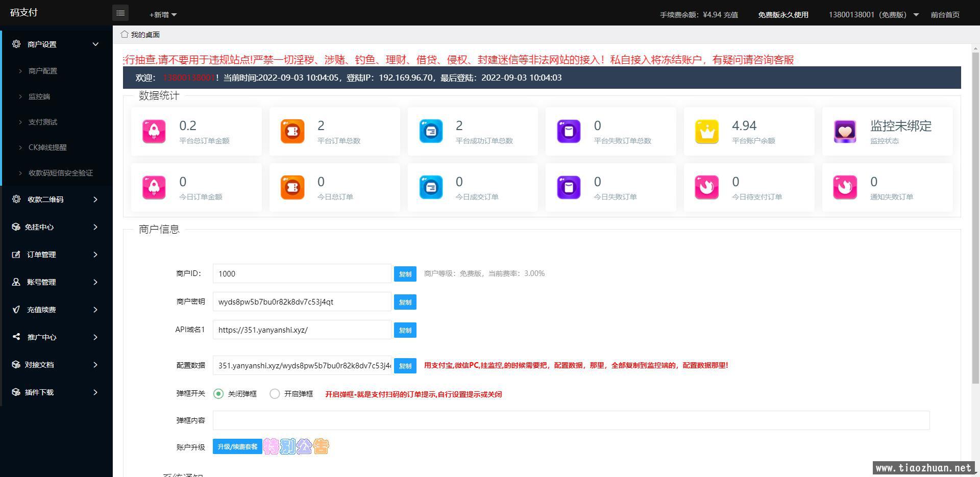Image resolution: width=980 pixels, height=477 pixels.
Task: Switch to the 我的桌面 tab
Action: [140, 35]
